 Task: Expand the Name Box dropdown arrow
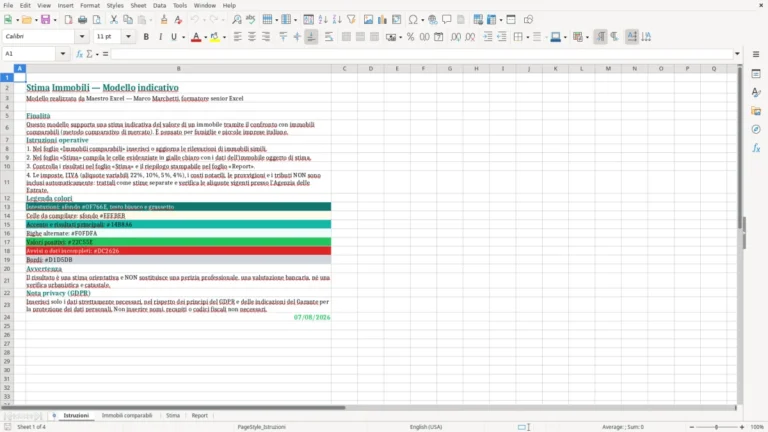pyautogui.click(x=63, y=54)
